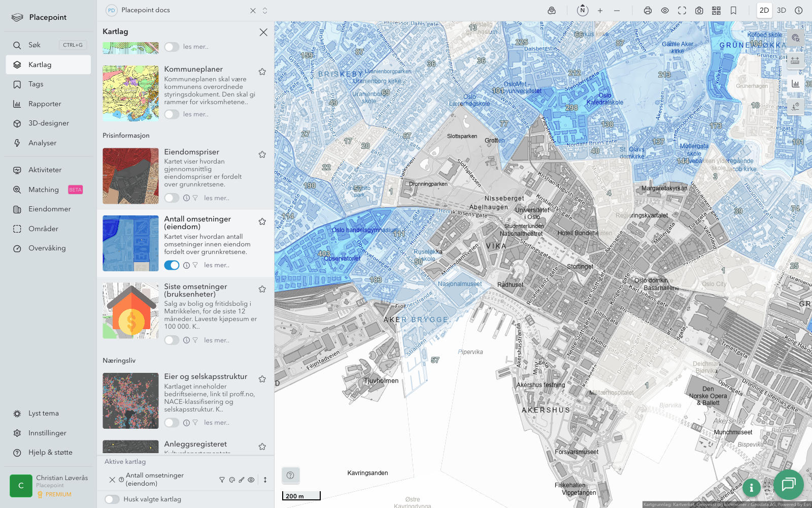812x508 pixels.
Task: Favorite the Eiendomspriser layer with star
Action: click(x=262, y=154)
